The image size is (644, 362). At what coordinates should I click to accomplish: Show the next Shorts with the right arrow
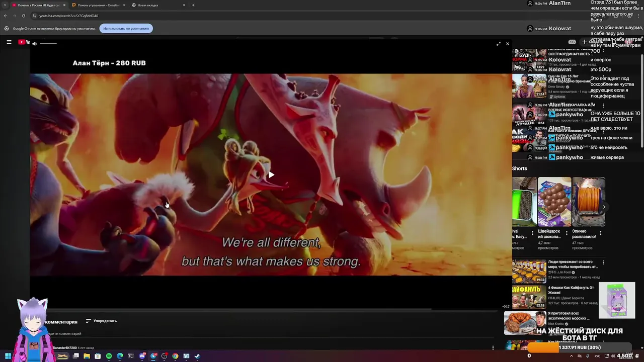(604, 207)
